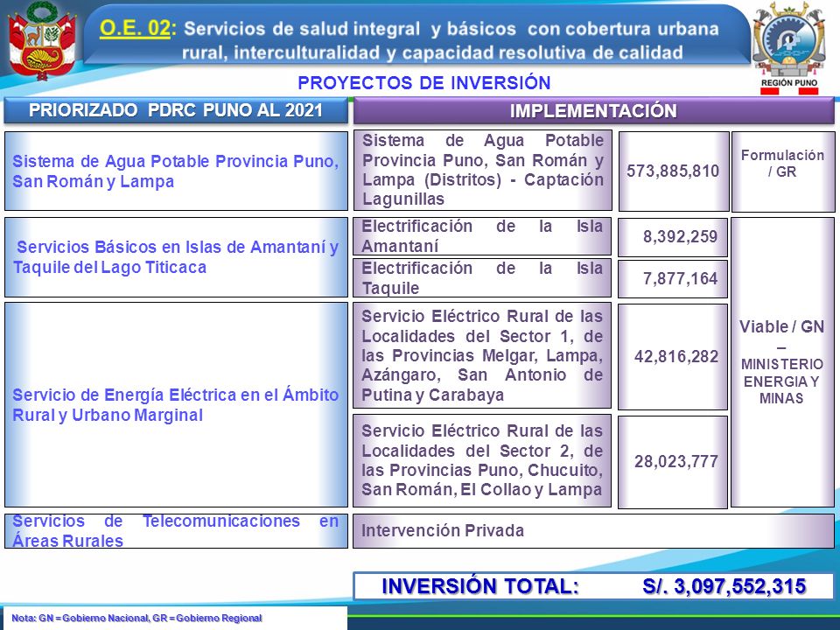Image resolution: width=840 pixels, height=630 pixels.
Task: Select Electrificación de la Isla Amantaní cell
Action: pos(481,236)
